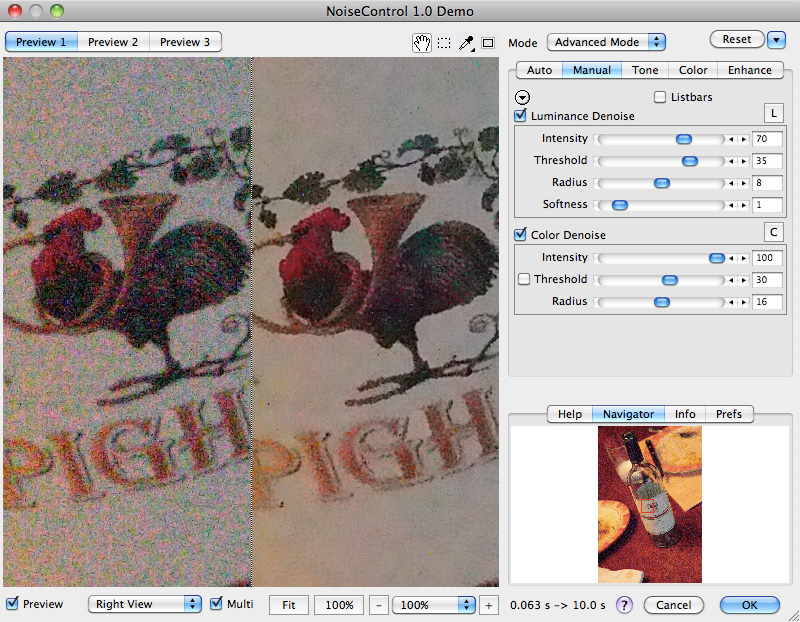Screen dimensions: 800x622
Task: Select the dotted marquee selection tool
Action: pos(444,43)
